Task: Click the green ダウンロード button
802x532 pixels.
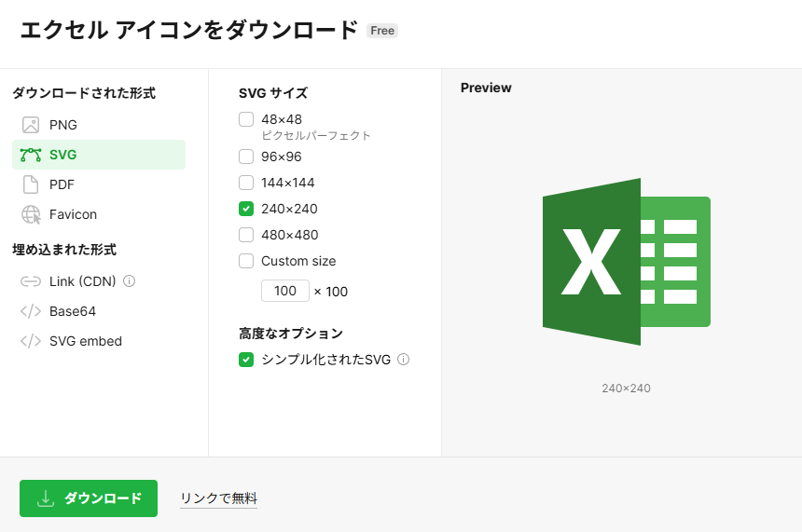Action: pyautogui.click(x=89, y=498)
